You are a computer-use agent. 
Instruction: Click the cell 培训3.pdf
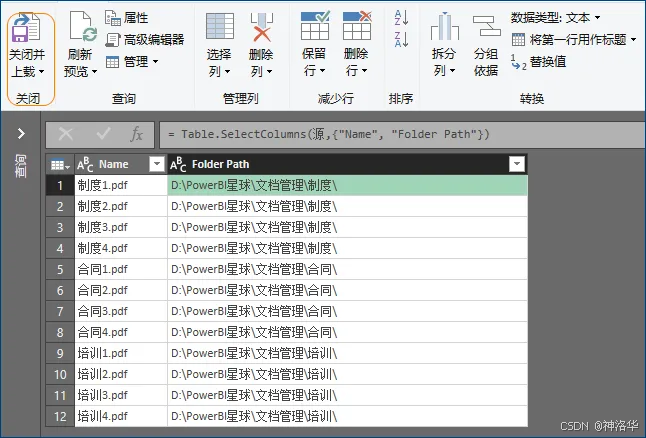[x=121, y=396]
